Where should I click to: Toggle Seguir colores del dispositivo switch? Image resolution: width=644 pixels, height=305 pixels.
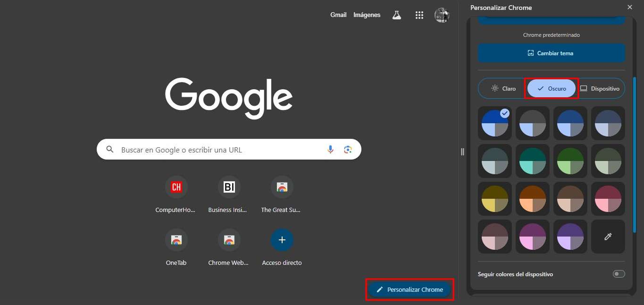click(619, 274)
